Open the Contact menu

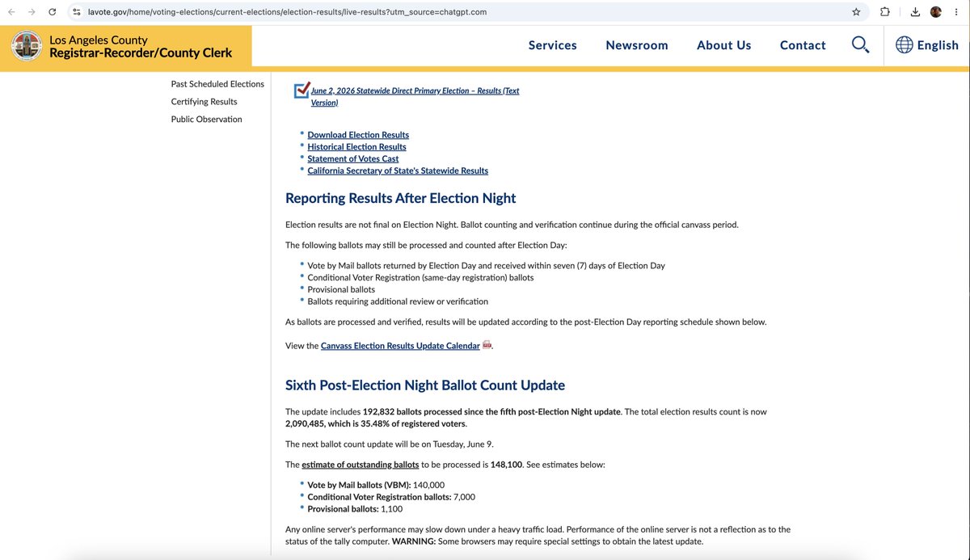(803, 45)
